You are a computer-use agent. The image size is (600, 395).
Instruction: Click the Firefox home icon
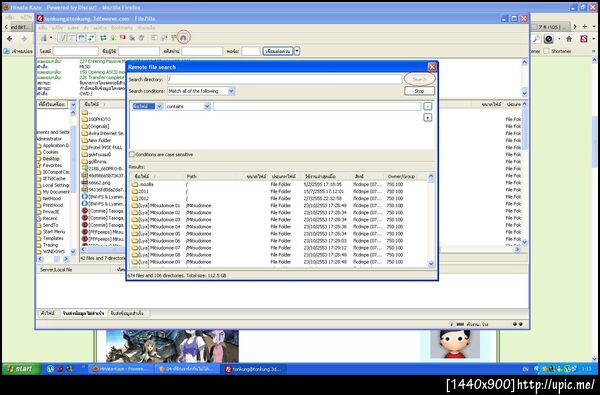point(569,39)
